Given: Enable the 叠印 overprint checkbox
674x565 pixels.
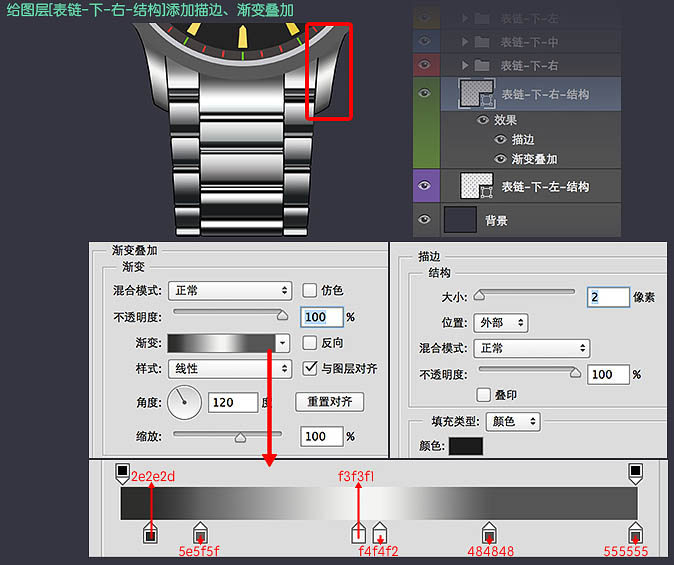Looking at the screenshot, I should click(x=484, y=395).
